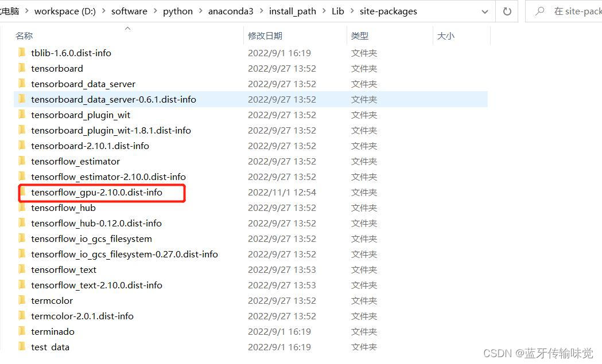This screenshot has width=602, height=364.
Task: Expand chevron after anaconda3 breadcrumb
Action: click(x=261, y=11)
